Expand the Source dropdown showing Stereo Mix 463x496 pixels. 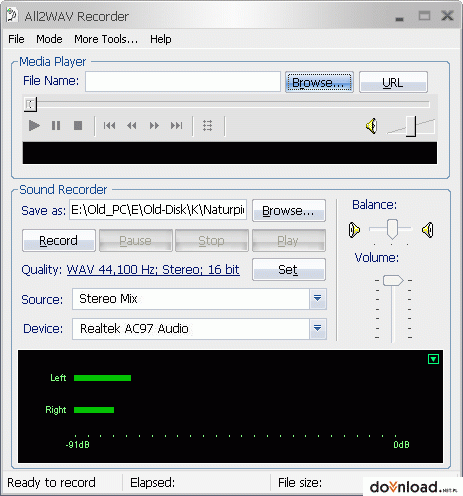pyautogui.click(x=317, y=298)
